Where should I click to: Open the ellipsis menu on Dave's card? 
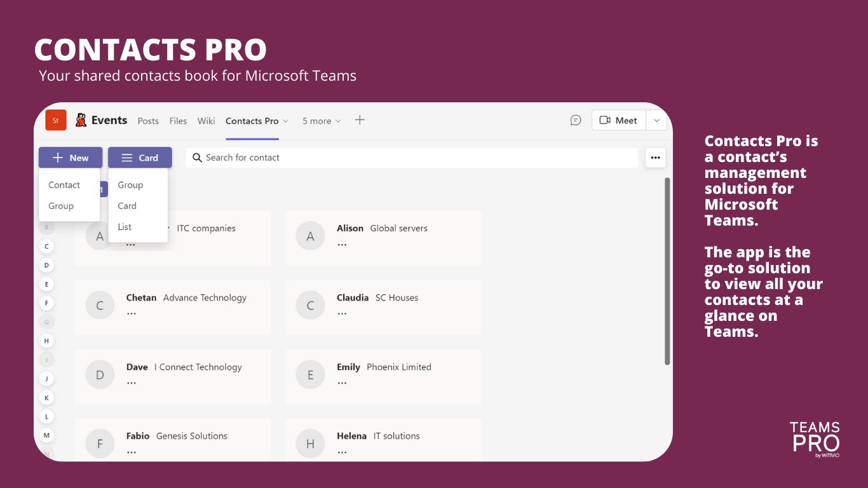[x=132, y=383]
